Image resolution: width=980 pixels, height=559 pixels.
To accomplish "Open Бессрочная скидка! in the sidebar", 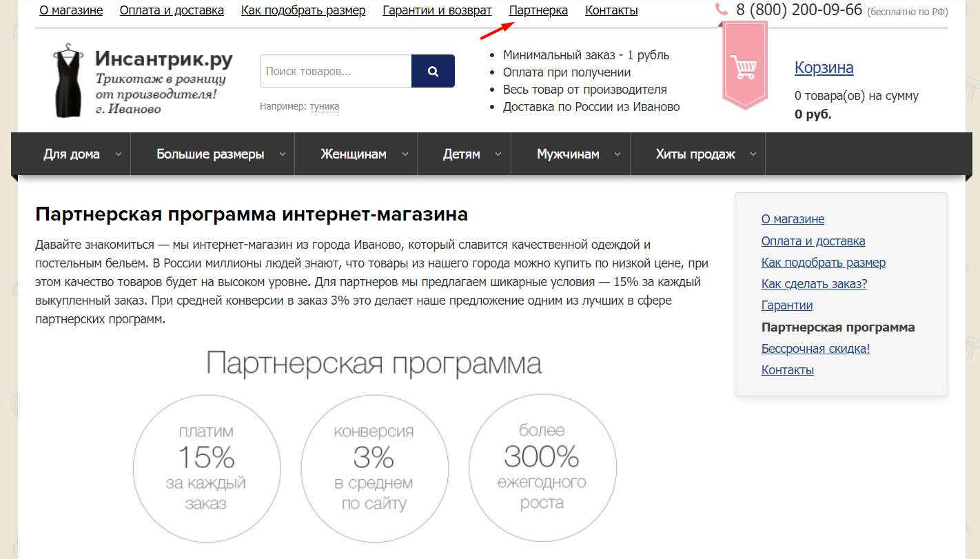I will [815, 349].
